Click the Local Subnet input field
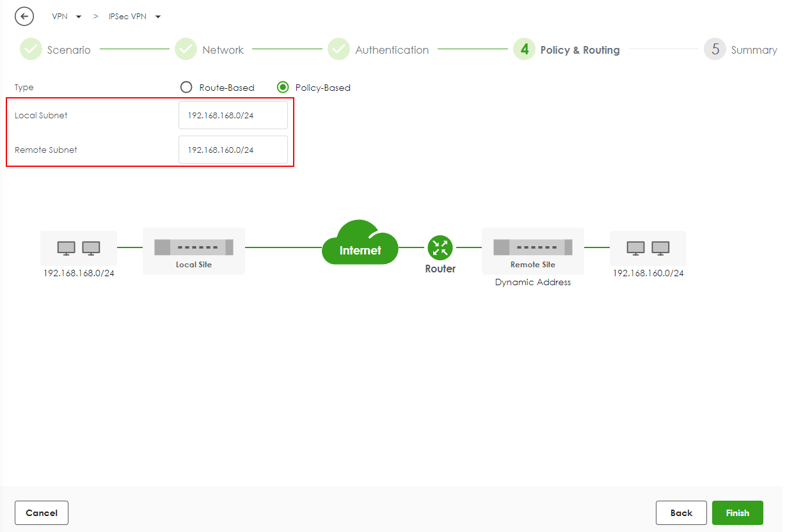The image size is (787, 532). point(233,116)
